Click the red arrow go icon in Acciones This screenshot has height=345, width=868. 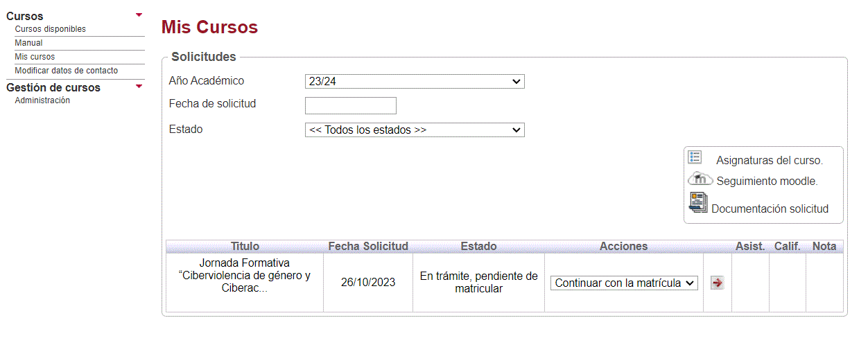(718, 283)
